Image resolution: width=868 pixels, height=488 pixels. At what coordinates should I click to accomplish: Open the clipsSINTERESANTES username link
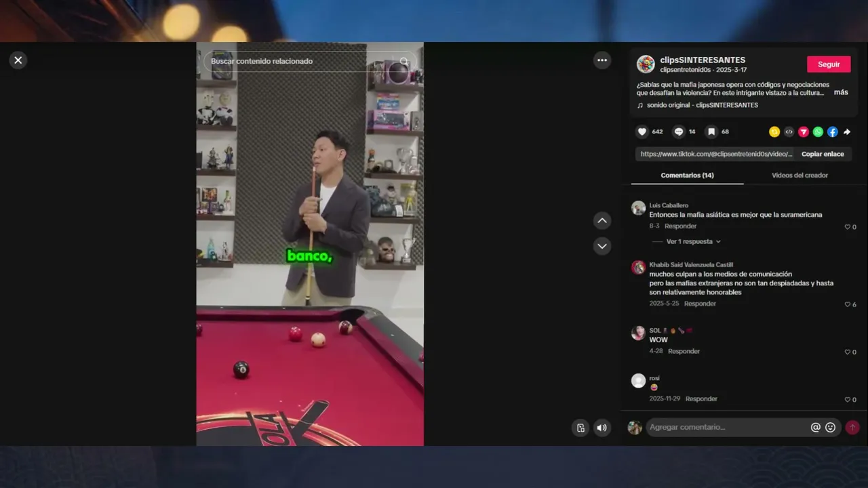[703, 60]
